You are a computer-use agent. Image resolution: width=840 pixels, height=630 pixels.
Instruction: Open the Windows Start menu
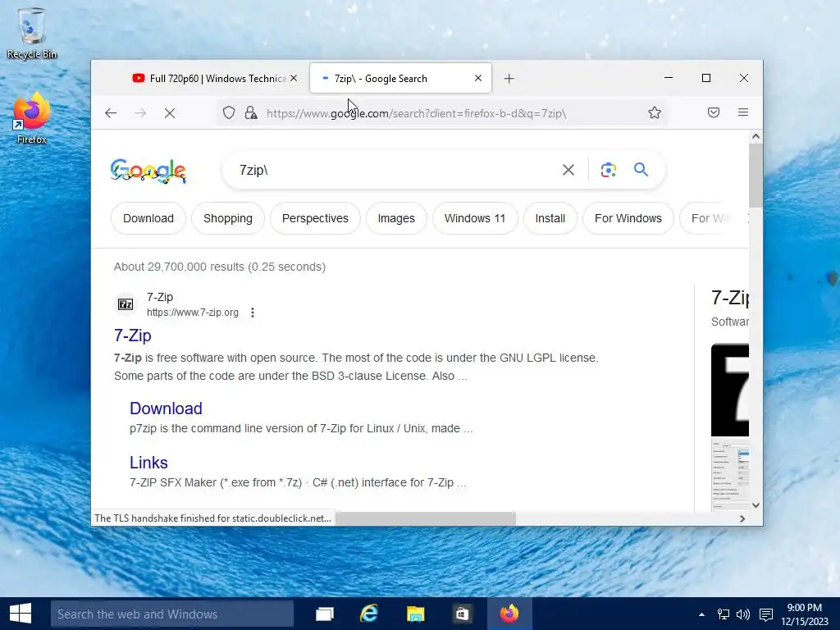pyautogui.click(x=21, y=614)
